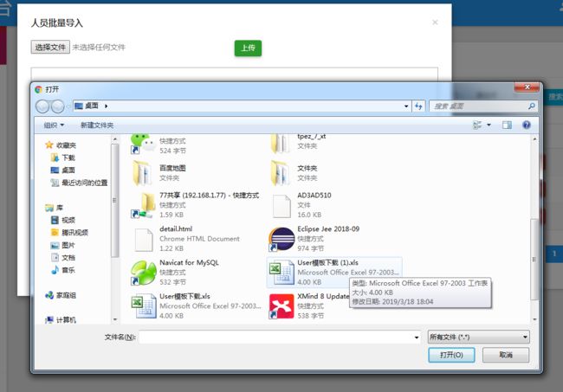563x392 pixels.
Task: Expand the filename combo box dropdown arrow
Action: tap(416, 337)
